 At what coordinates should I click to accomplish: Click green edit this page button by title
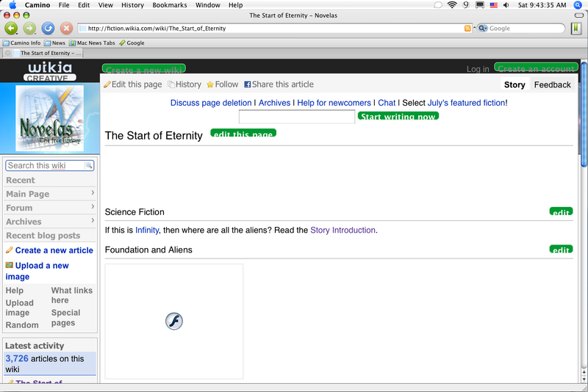[x=243, y=133]
